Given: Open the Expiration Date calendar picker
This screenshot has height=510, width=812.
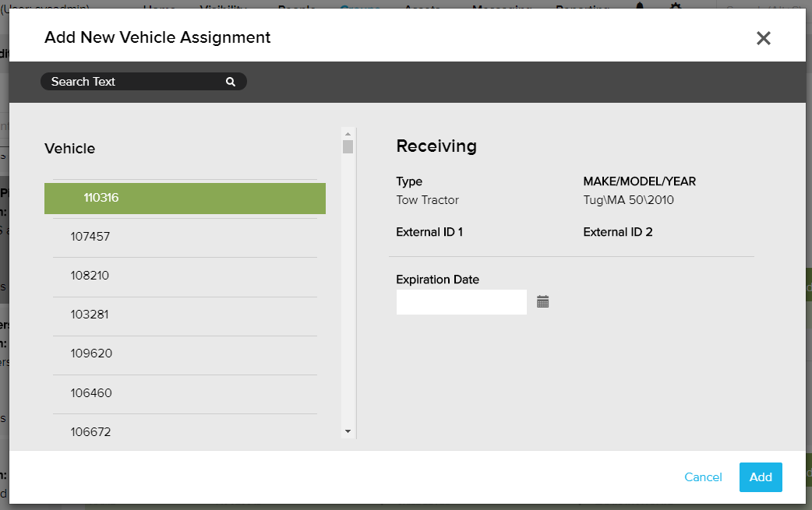Looking at the screenshot, I should click(543, 302).
